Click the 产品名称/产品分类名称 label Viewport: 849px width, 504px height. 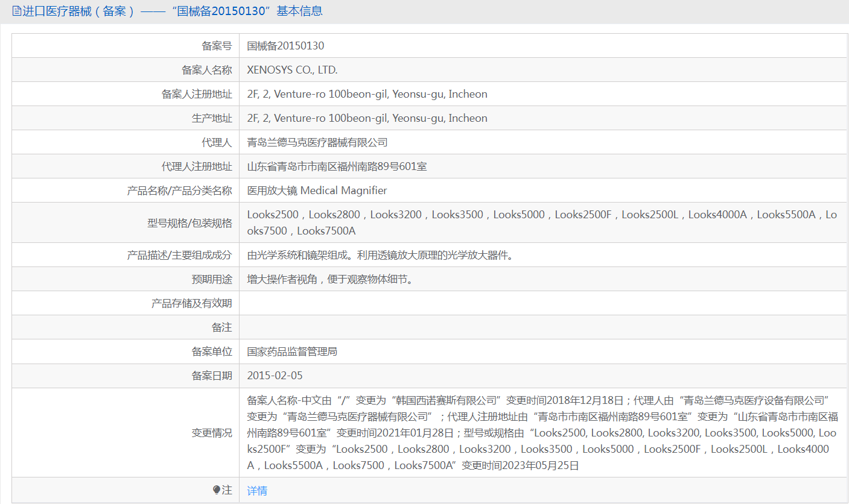click(180, 191)
